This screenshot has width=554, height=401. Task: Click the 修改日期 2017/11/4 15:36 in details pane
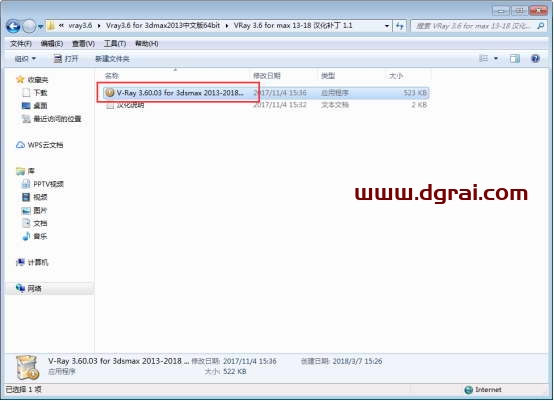pyautogui.click(x=250, y=361)
